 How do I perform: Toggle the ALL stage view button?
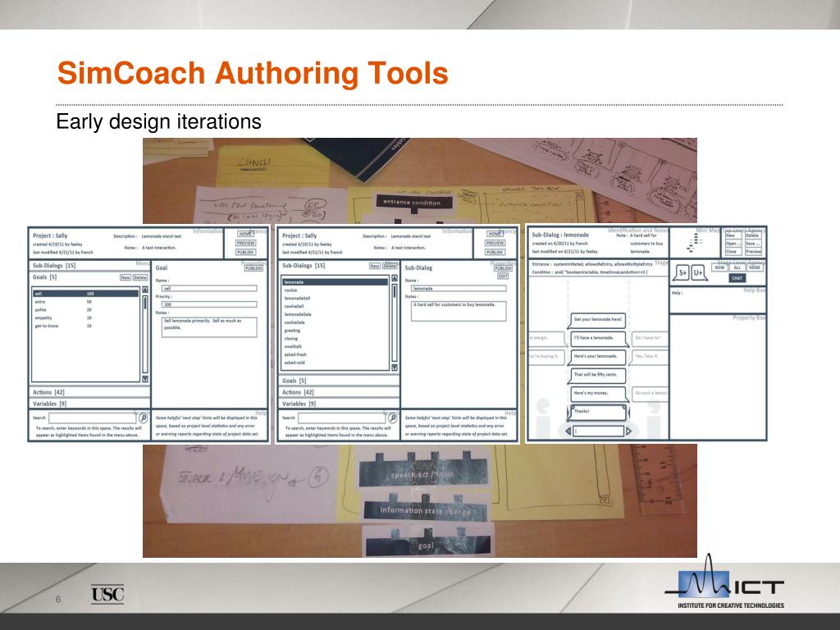pos(737,267)
